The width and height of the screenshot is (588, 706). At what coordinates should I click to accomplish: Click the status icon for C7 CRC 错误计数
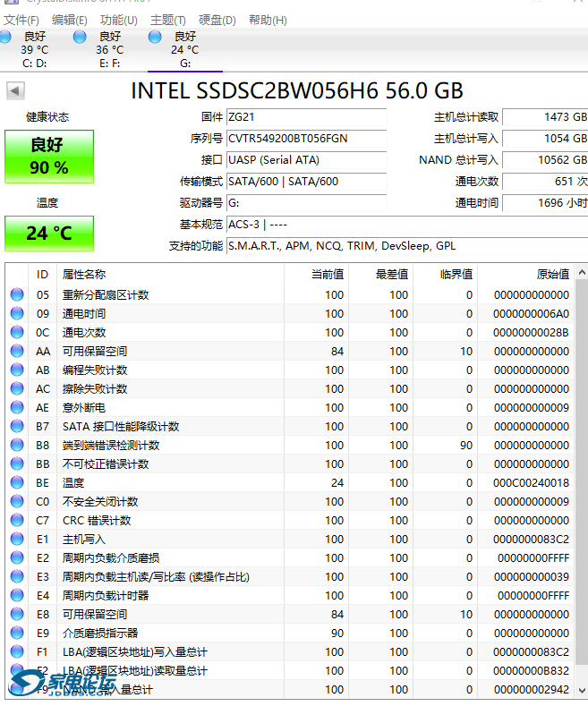click(x=17, y=520)
